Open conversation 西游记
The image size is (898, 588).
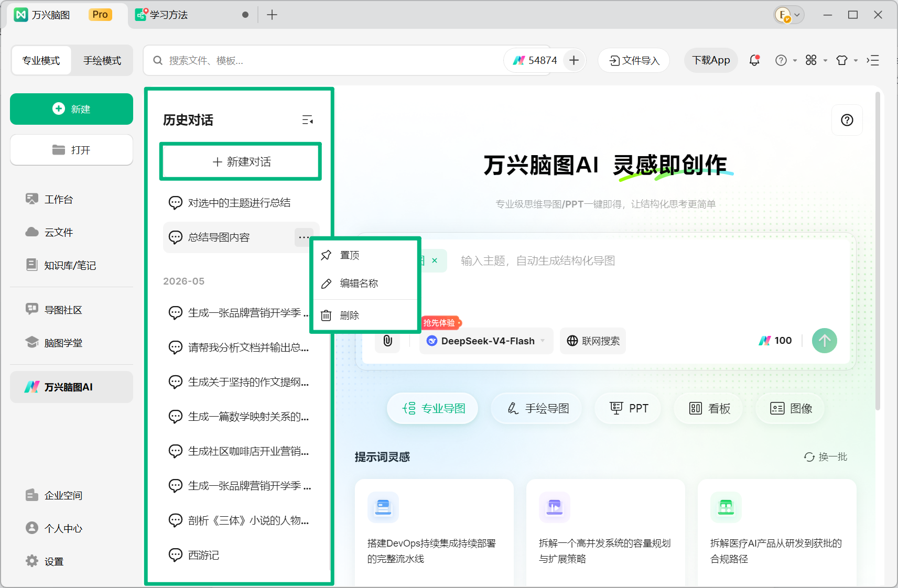(241, 555)
